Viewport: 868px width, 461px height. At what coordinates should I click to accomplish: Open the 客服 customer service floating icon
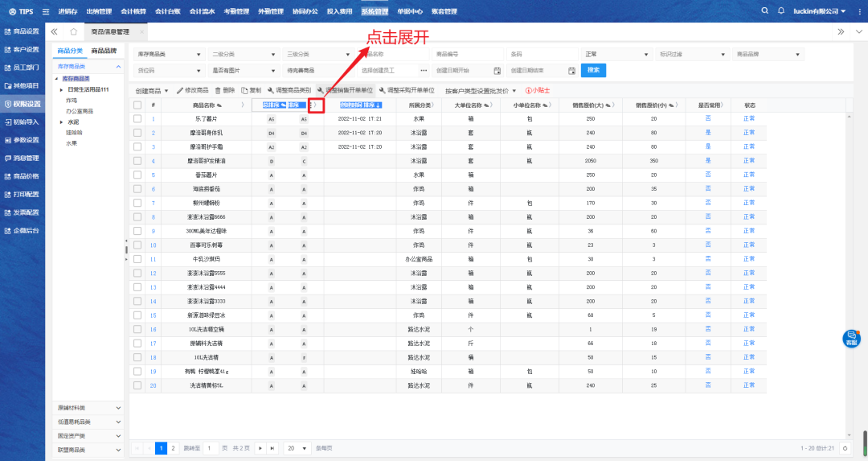(851, 339)
